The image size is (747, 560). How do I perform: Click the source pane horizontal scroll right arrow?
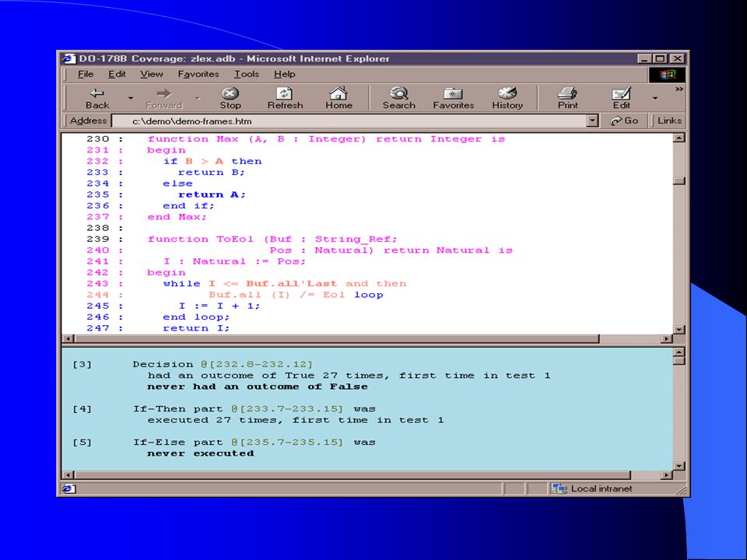click(667, 338)
